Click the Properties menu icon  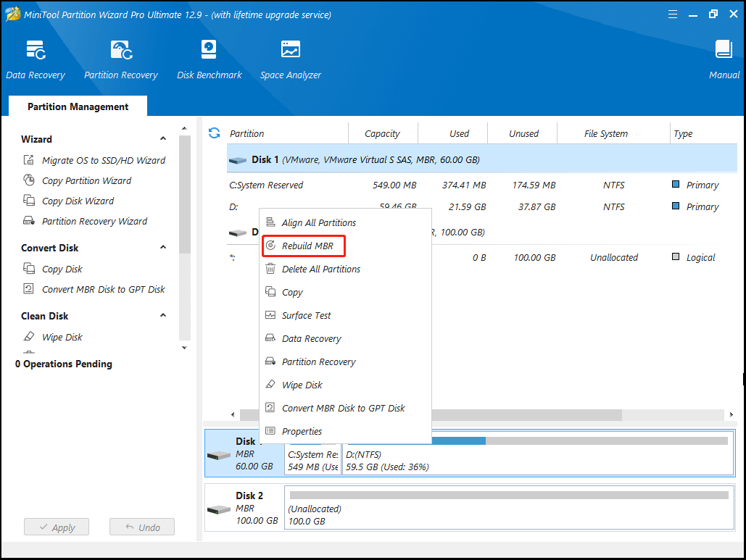coord(270,431)
